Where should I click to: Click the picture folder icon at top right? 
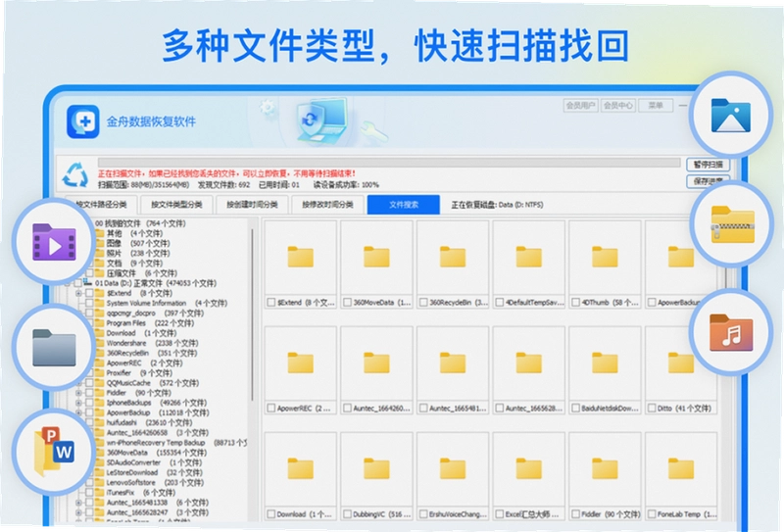tap(730, 116)
